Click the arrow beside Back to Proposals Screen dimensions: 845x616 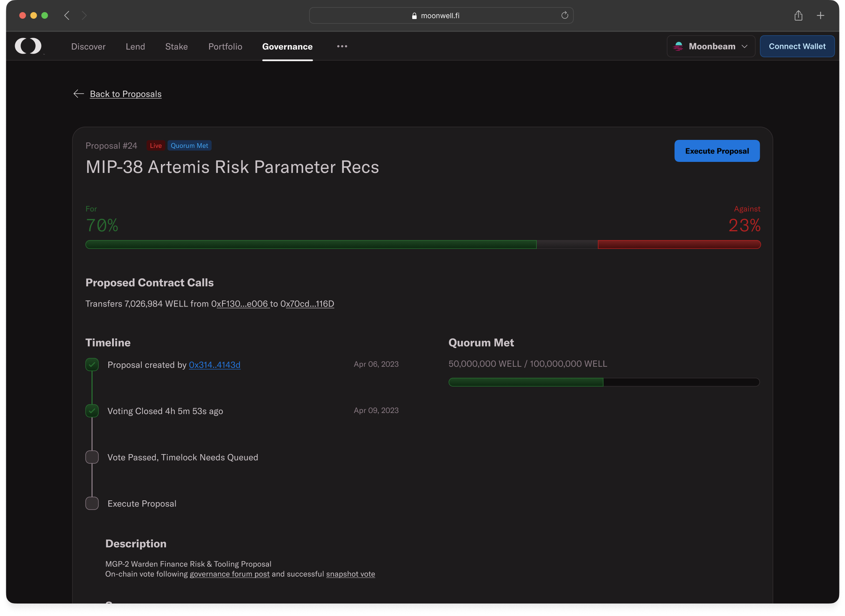pyautogui.click(x=78, y=94)
